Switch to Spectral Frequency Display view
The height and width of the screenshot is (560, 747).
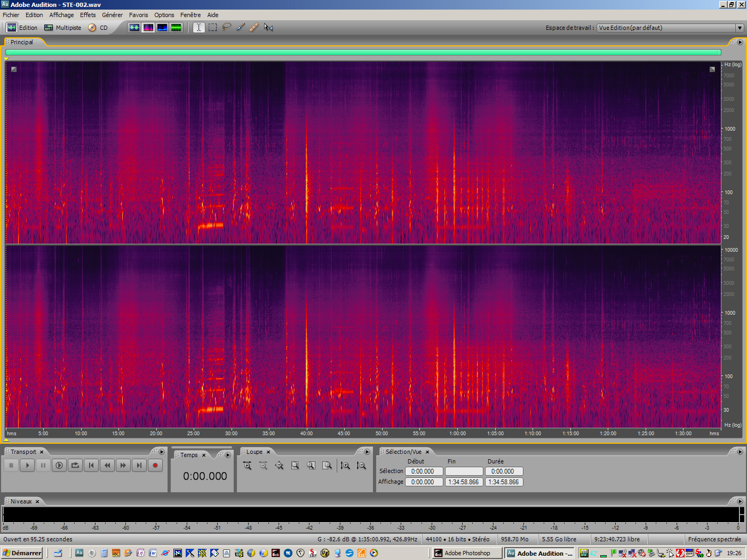coord(148,27)
